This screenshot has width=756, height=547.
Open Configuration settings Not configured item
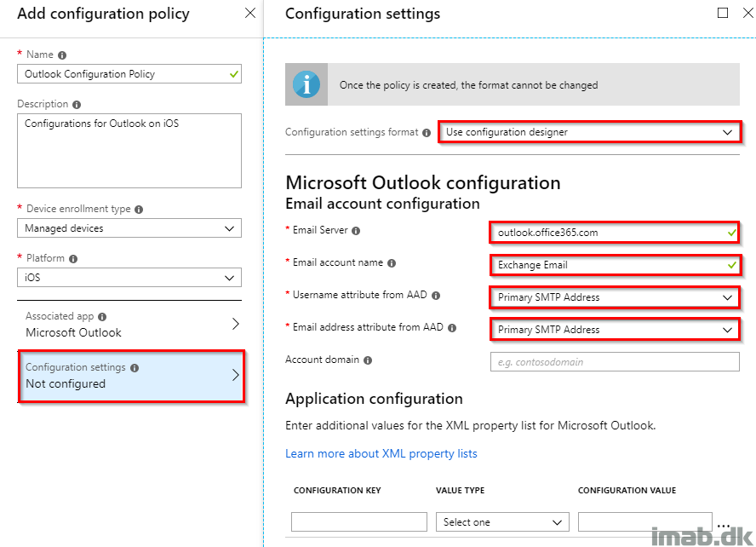pos(131,376)
